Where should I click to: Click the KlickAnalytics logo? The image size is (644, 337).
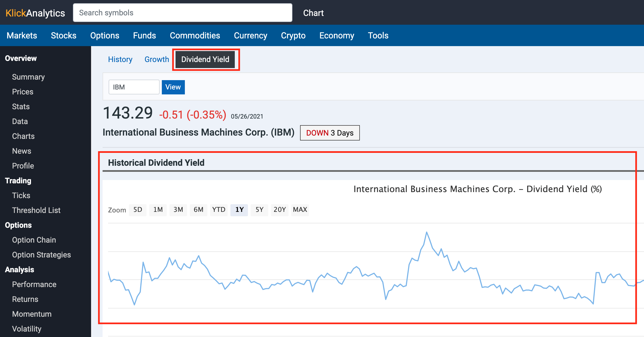tap(35, 13)
